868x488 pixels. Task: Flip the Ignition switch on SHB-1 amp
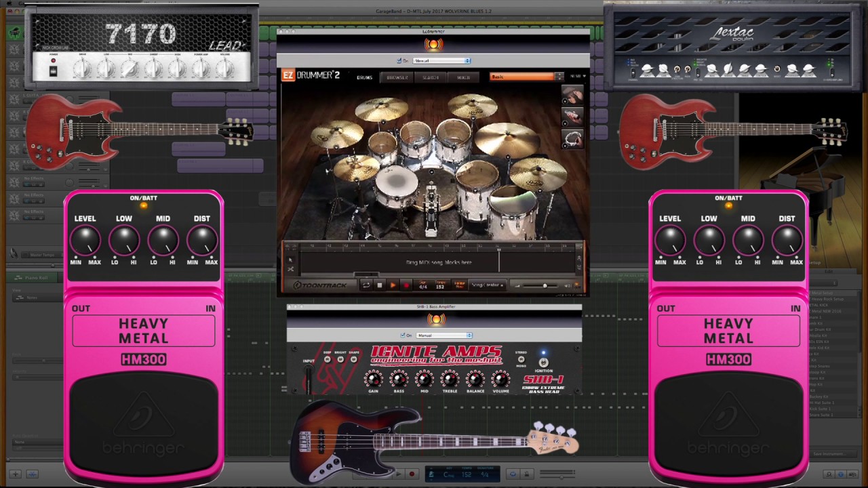pyautogui.click(x=543, y=363)
